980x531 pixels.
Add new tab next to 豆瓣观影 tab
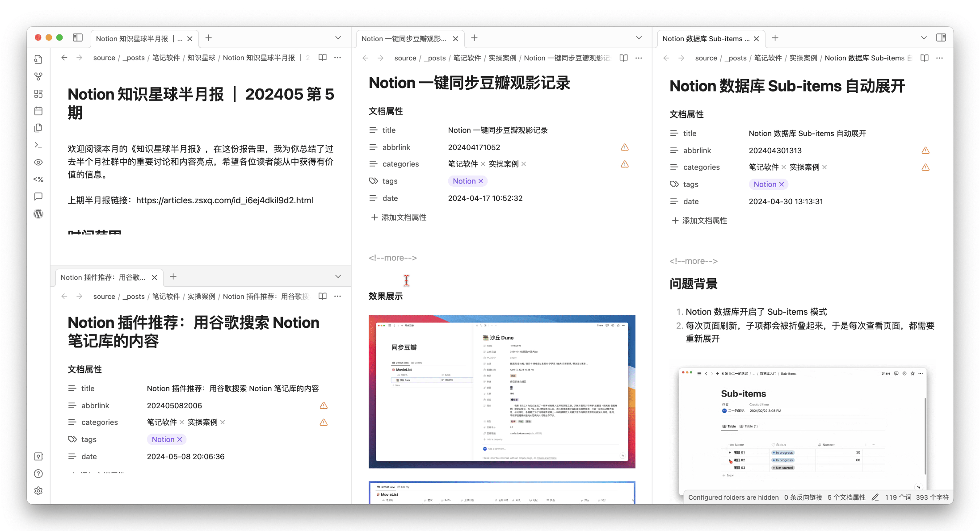(x=475, y=38)
